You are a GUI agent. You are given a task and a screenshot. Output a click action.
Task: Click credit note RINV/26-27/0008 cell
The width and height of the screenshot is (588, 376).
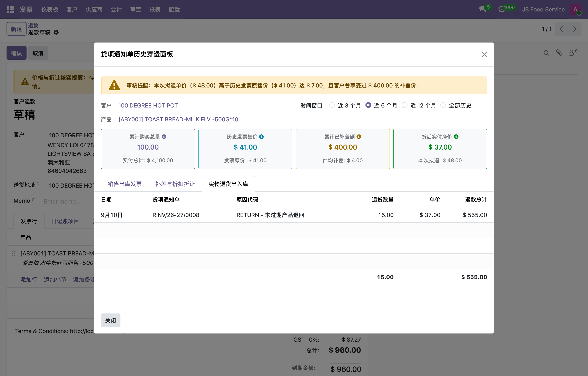(x=176, y=215)
